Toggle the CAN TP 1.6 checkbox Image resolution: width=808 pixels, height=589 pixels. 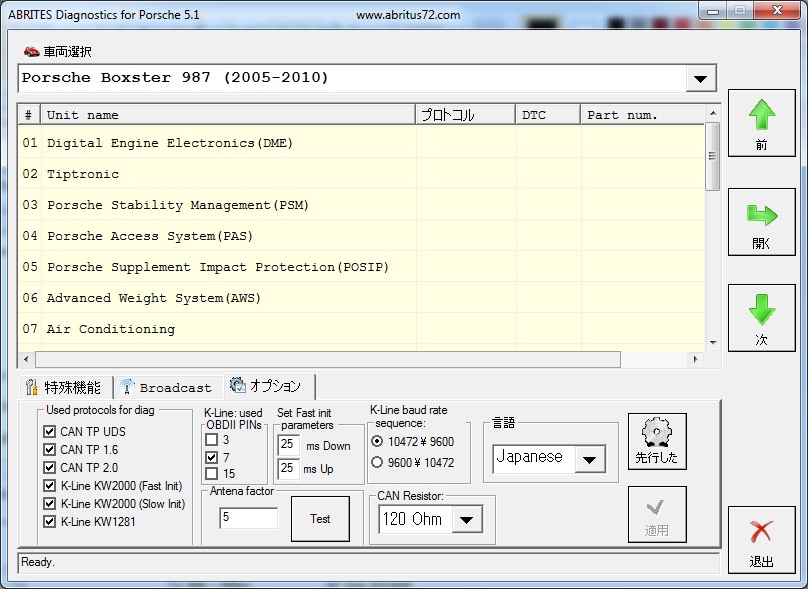(49, 449)
